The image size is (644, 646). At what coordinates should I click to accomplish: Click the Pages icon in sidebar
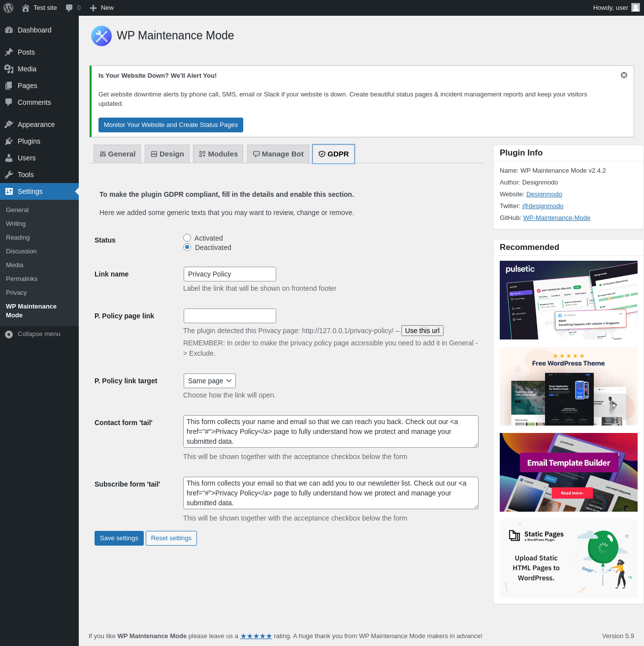tap(9, 86)
